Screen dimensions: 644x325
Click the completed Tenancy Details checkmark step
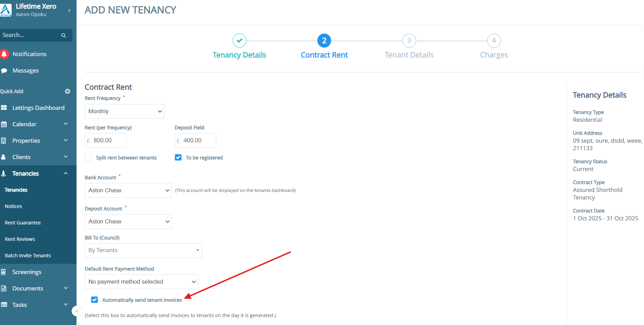coord(239,41)
